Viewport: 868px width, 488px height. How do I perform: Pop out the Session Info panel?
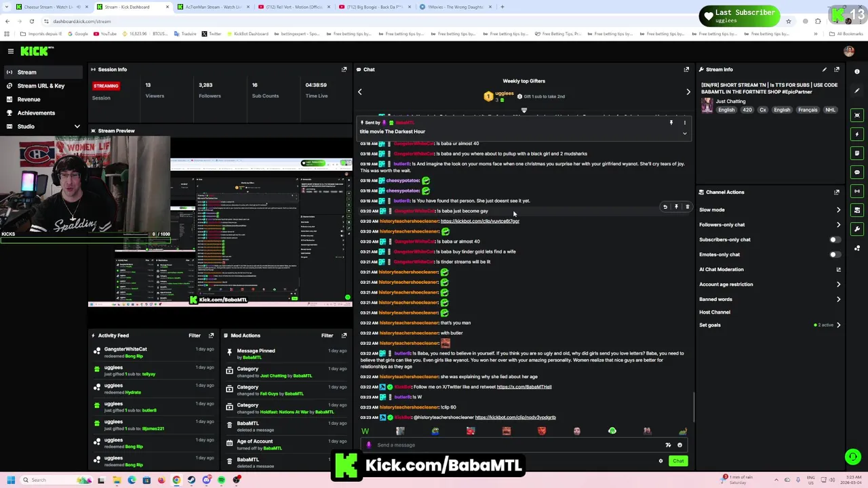point(344,69)
